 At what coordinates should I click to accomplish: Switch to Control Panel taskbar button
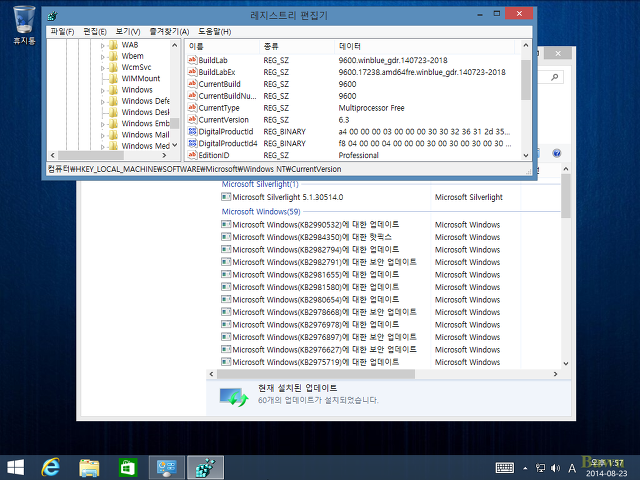coord(167,467)
